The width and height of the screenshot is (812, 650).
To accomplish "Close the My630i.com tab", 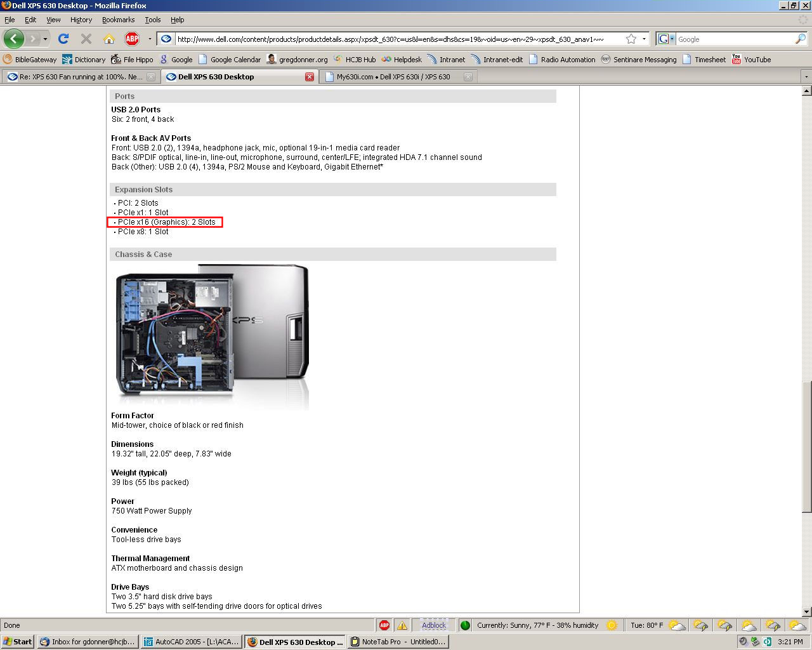I will coord(468,77).
